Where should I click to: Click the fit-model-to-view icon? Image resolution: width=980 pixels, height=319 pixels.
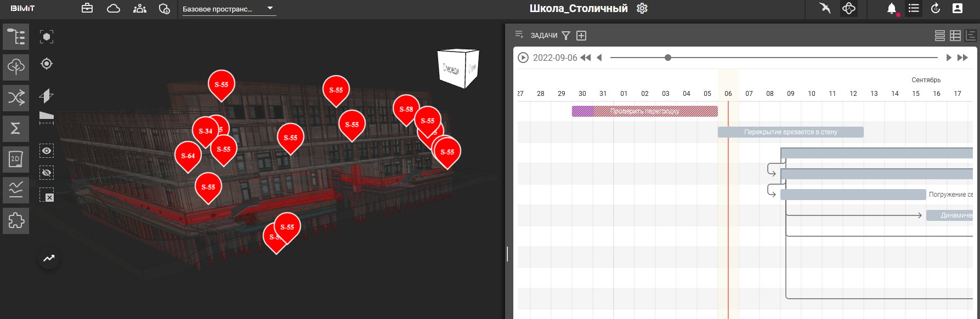47,37
